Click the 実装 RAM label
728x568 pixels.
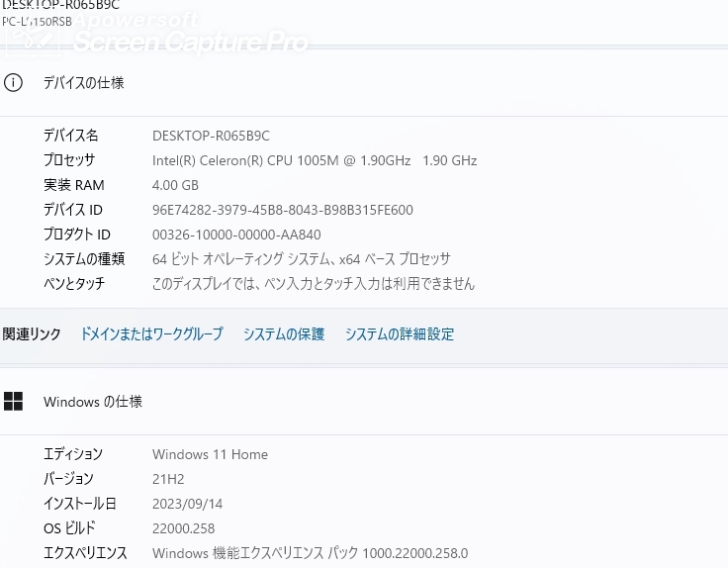point(74,185)
